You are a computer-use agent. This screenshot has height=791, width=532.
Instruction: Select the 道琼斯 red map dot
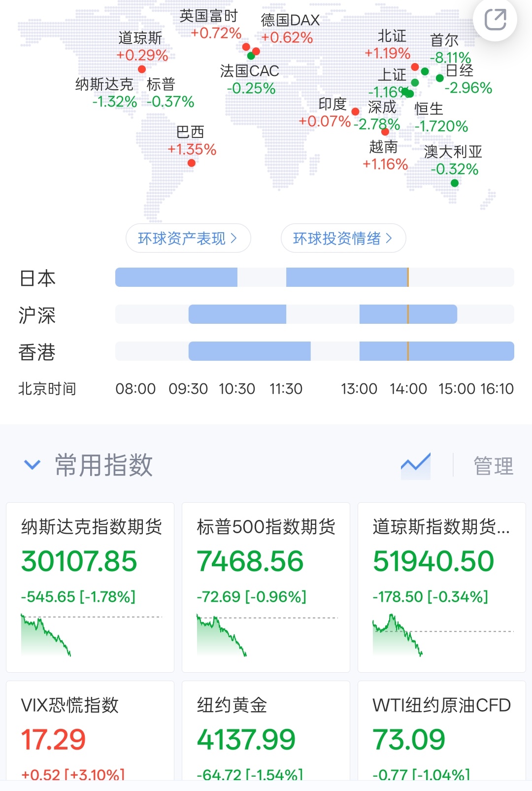coord(142,69)
